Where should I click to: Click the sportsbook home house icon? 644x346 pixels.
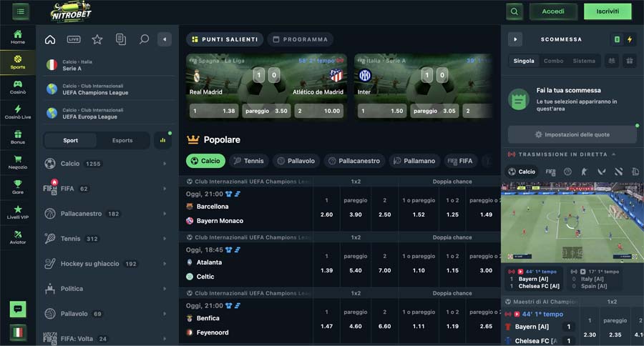tap(50, 39)
